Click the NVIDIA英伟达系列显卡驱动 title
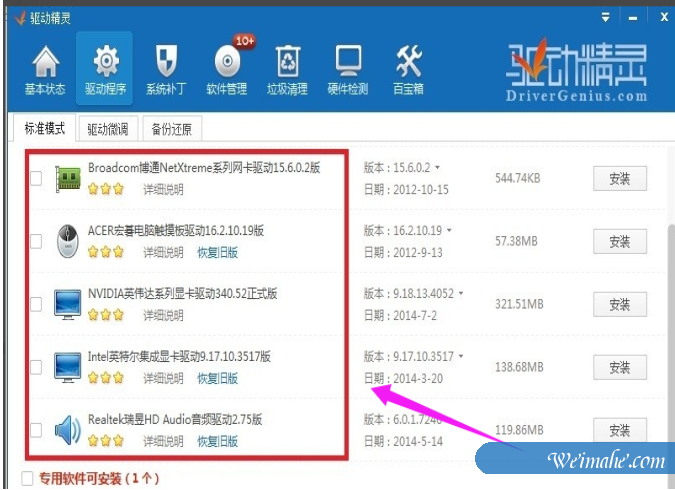Screen dimensions: 675x490 pyautogui.click(x=183, y=294)
